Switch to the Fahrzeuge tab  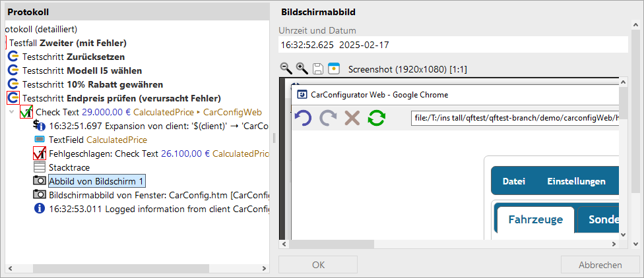536,219
